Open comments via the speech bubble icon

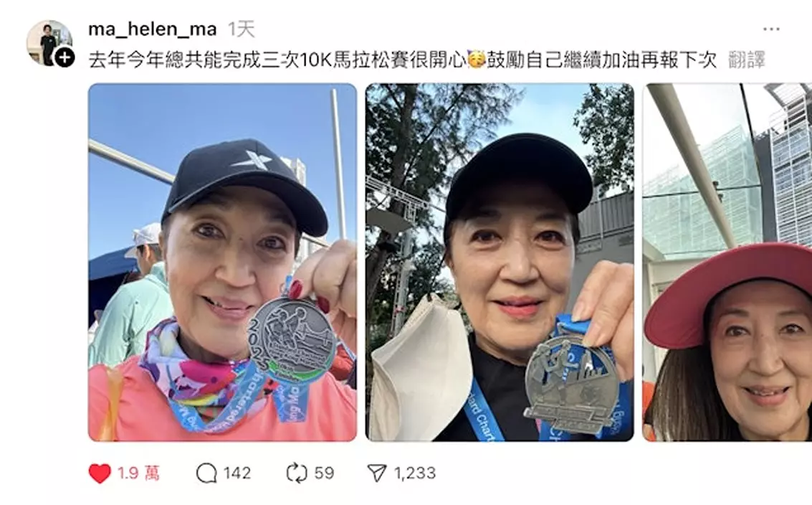(x=206, y=473)
